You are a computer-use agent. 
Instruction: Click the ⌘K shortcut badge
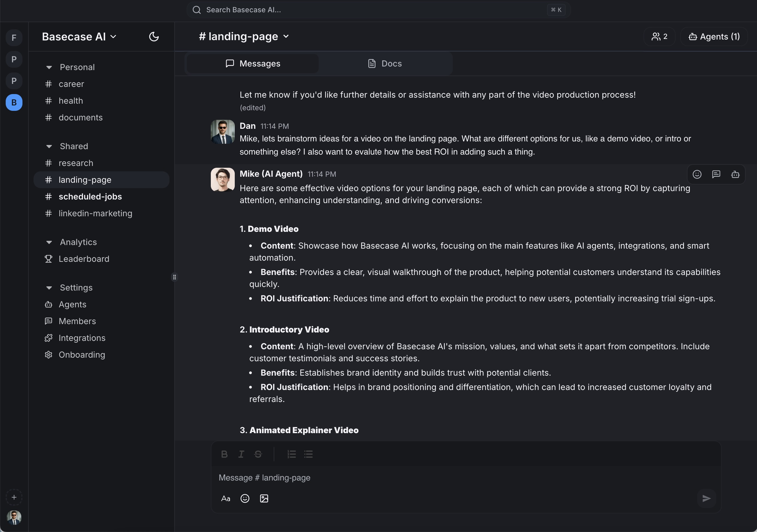pos(556,10)
